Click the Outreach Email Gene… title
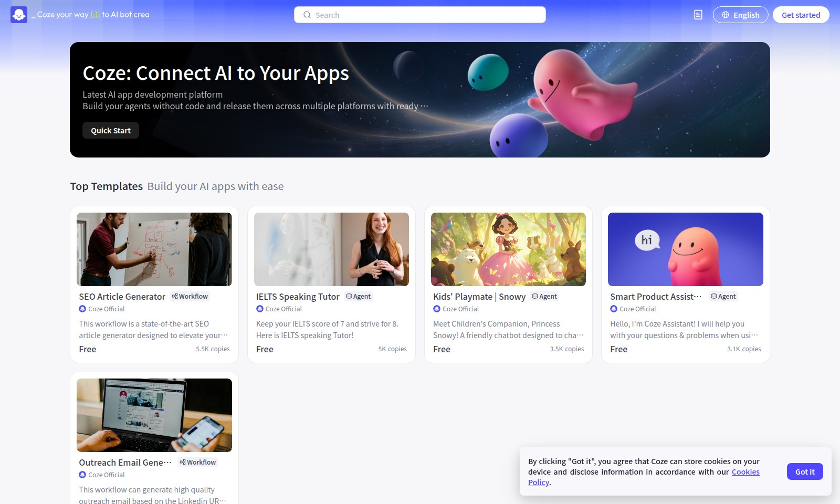 pyautogui.click(x=125, y=463)
